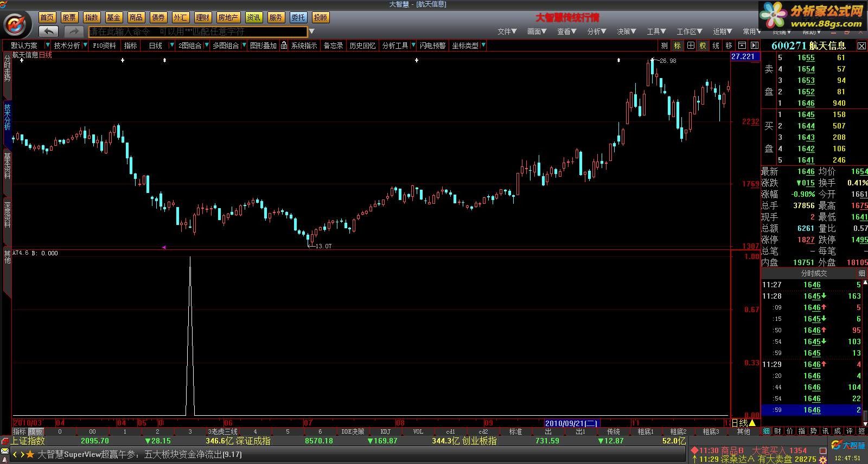Click the star icon in news ticker
This screenshot has height=464, width=868.
tap(30, 454)
